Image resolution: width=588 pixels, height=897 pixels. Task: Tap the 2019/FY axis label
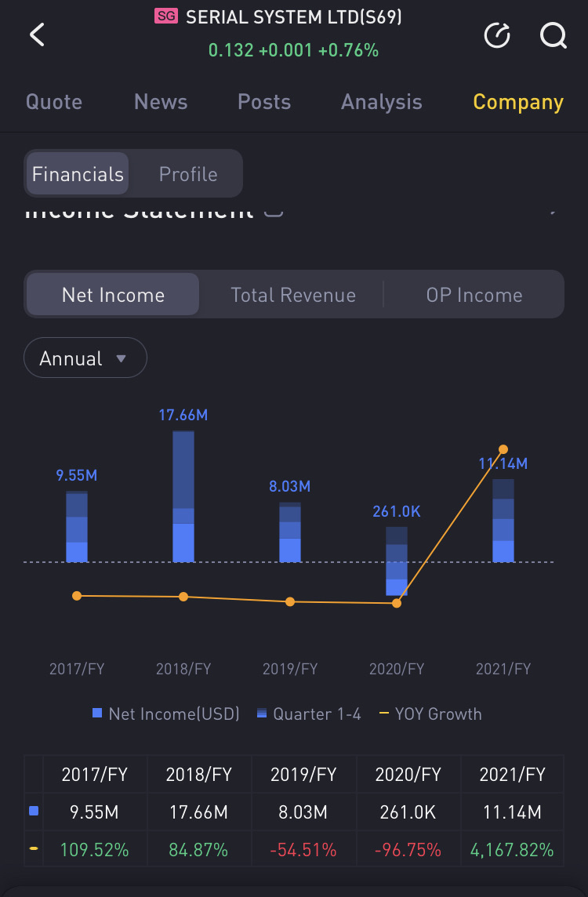pyautogui.click(x=290, y=669)
